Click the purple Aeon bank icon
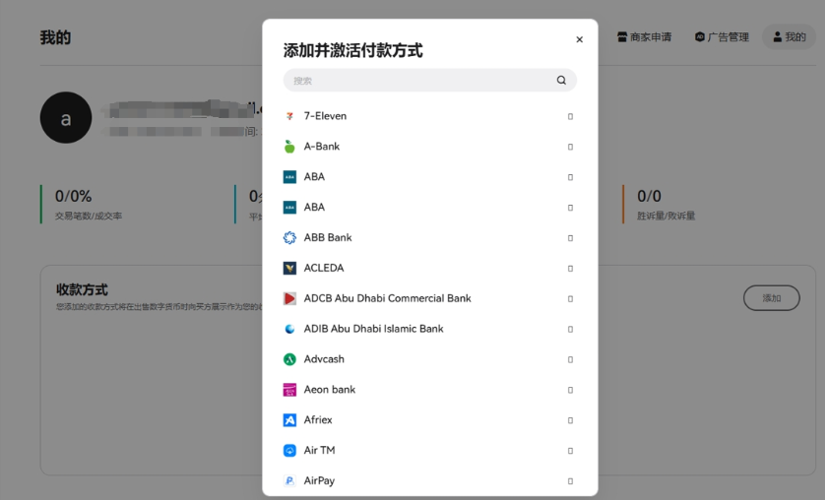 [289, 390]
